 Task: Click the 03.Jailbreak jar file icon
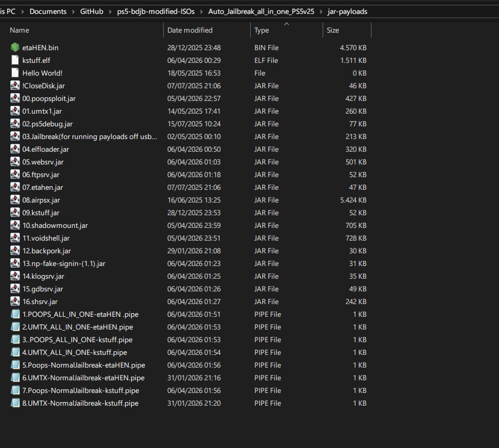click(15, 137)
